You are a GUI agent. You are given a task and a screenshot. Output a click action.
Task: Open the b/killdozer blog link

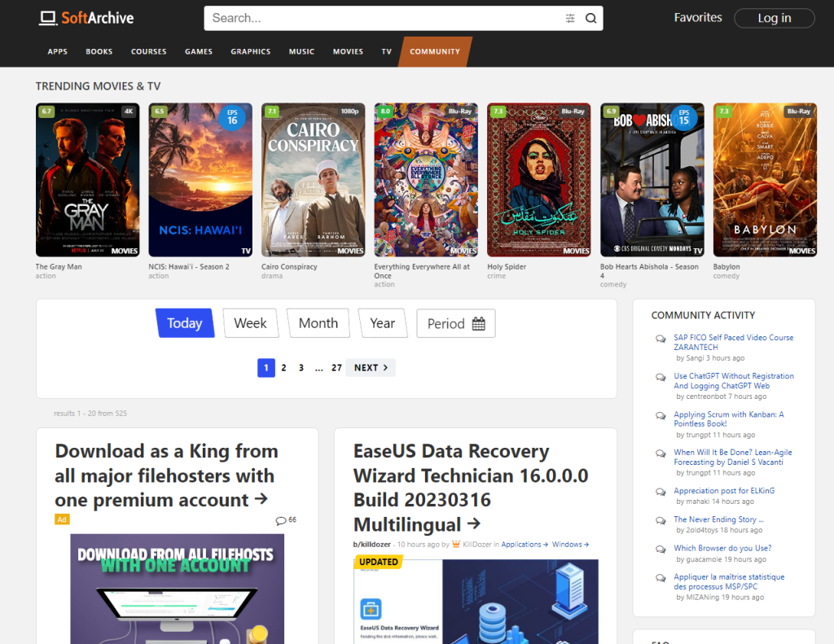(371, 544)
